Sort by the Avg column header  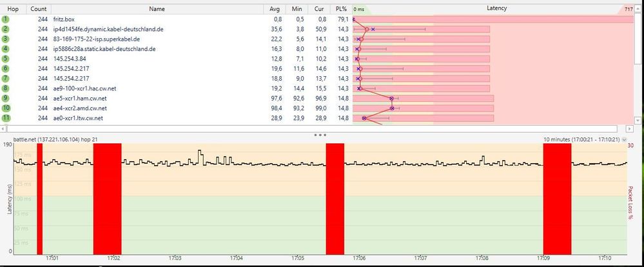(x=274, y=8)
